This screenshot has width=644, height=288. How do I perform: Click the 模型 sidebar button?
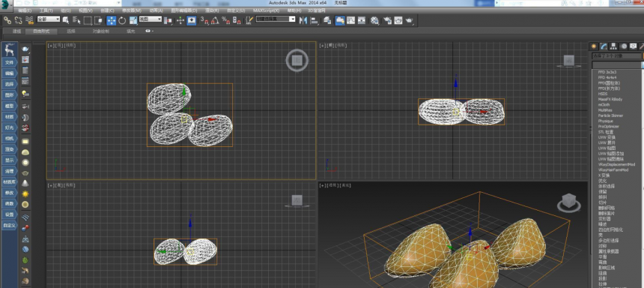[x=10, y=106]
